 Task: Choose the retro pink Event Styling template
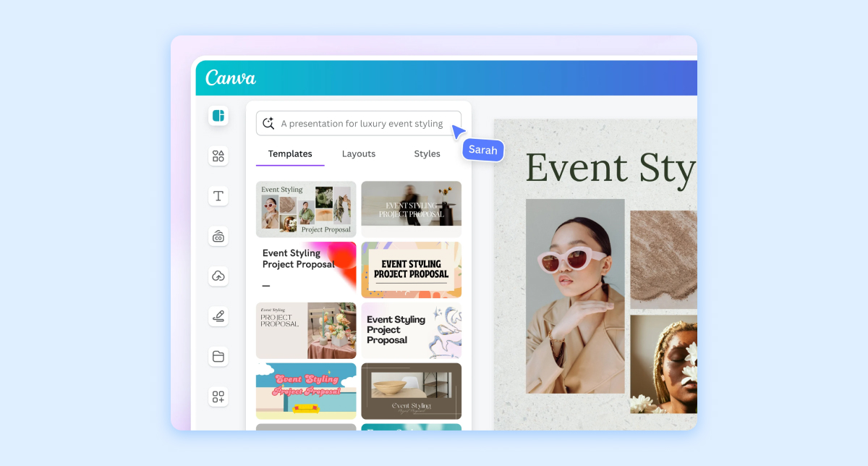click(306, 391)
